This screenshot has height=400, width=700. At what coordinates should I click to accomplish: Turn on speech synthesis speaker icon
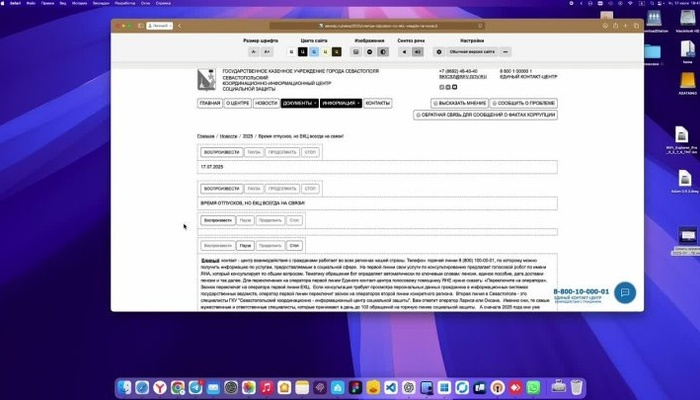coord(418,52)
